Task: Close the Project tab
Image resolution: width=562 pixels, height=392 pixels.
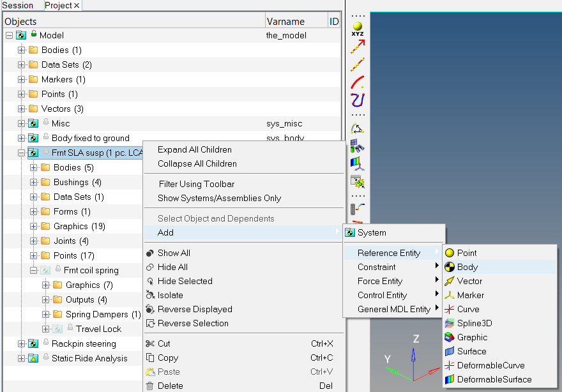Action: (77, 5)
